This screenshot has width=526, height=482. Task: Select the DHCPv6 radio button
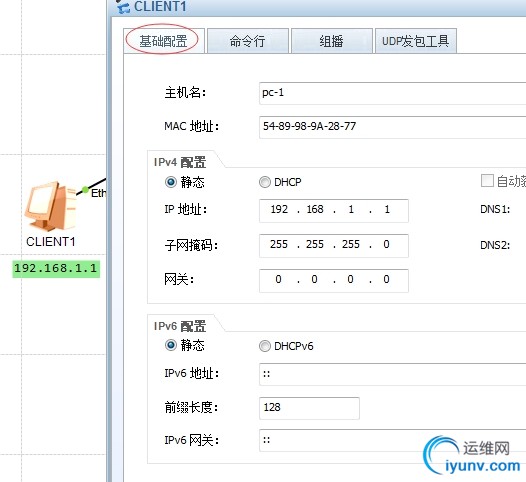(x=265, y=346)
